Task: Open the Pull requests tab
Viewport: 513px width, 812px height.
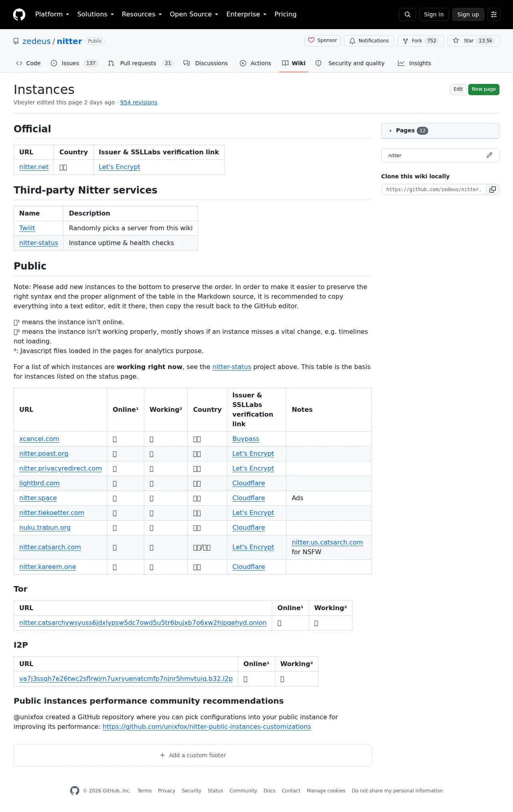Action: tap(140, 63)
